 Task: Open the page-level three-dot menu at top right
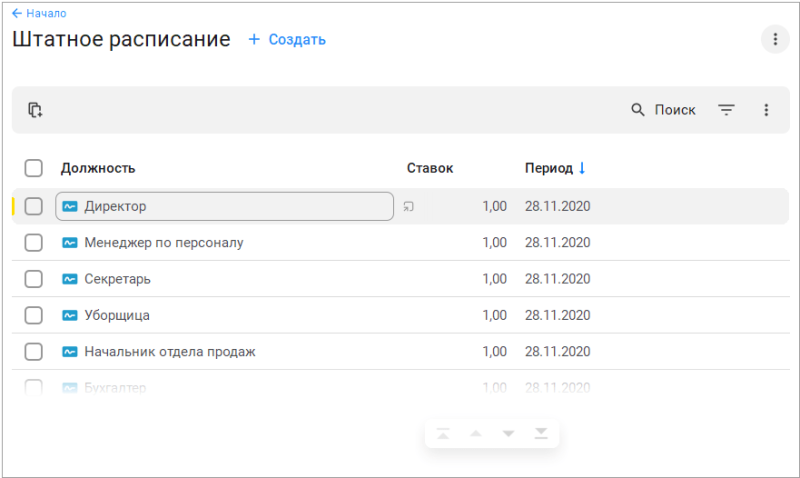tap(774, 40)
